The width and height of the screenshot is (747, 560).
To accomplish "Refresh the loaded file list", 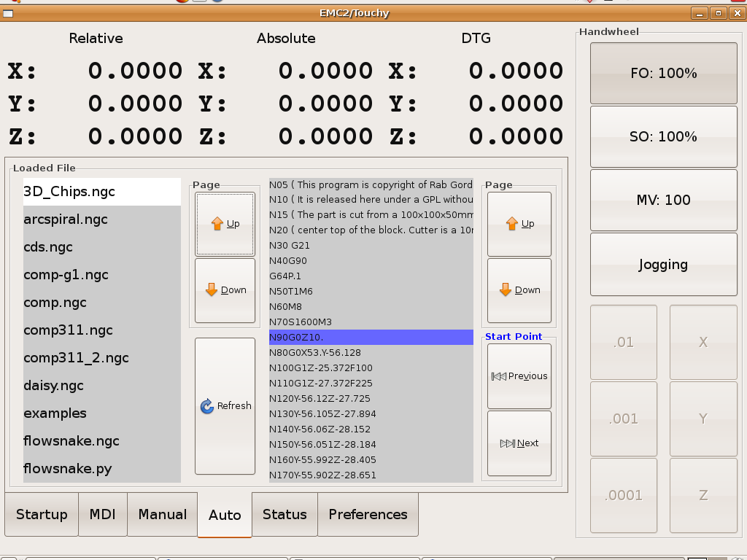I will coord(225,406).
